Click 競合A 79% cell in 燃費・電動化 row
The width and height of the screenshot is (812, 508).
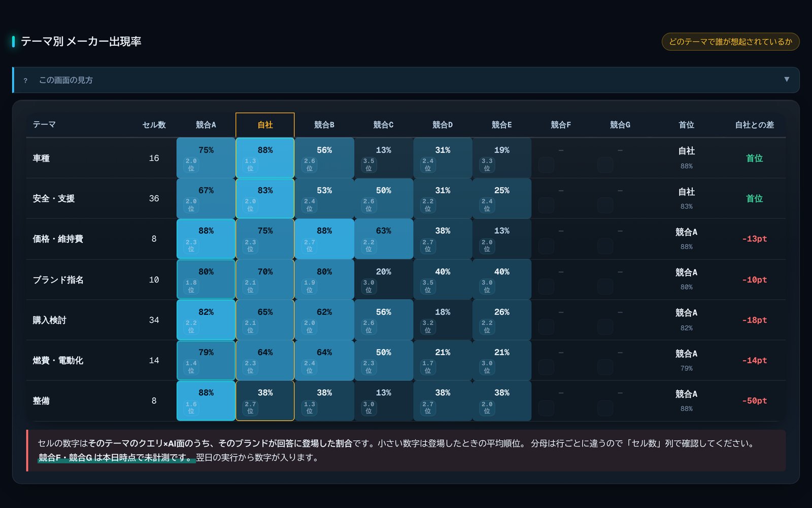(x=206, y=361)
